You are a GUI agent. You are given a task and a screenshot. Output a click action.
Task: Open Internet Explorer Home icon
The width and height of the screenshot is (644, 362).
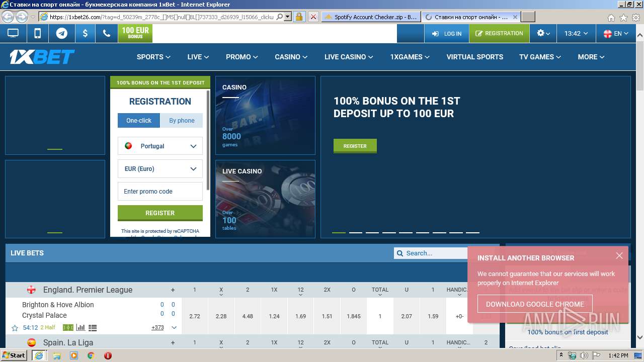tap(611, 18)
